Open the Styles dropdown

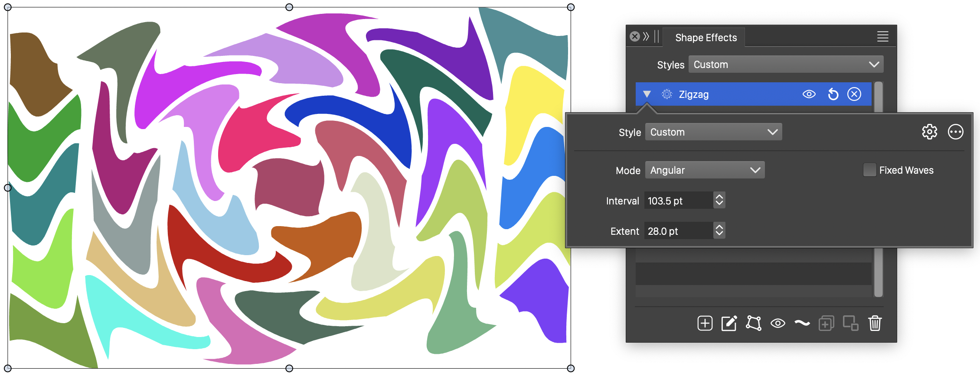click(786, 65)
